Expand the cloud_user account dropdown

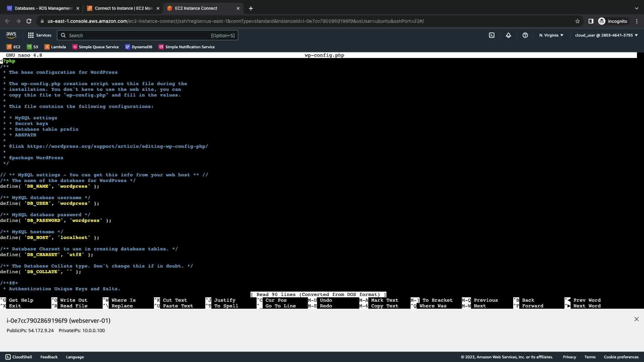coord(606,35)
